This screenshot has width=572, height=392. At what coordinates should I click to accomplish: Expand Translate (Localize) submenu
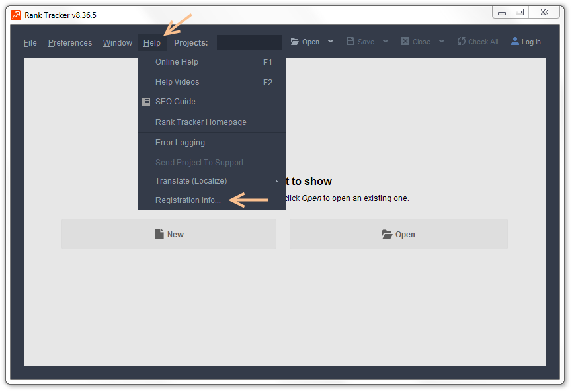(212, 181)
